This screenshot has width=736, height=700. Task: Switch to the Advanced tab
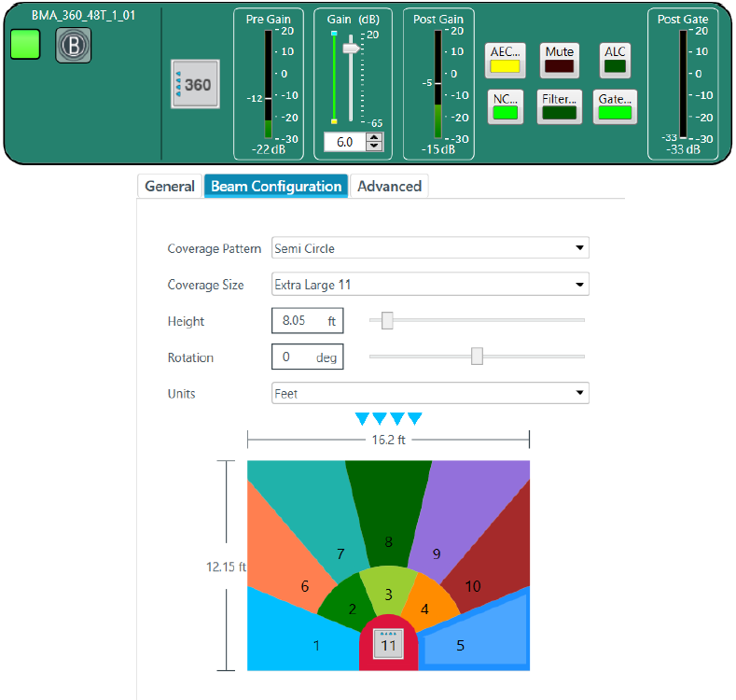click(389, 186)
